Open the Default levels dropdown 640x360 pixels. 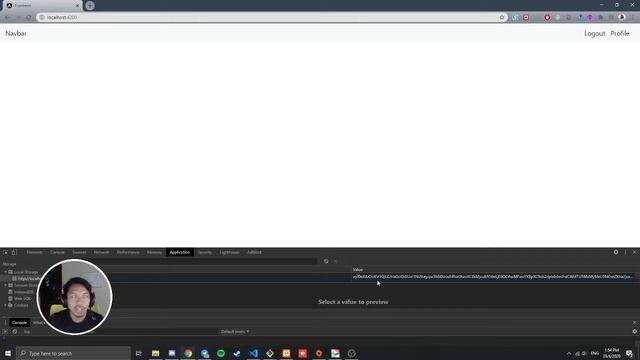tap(235, 331)
